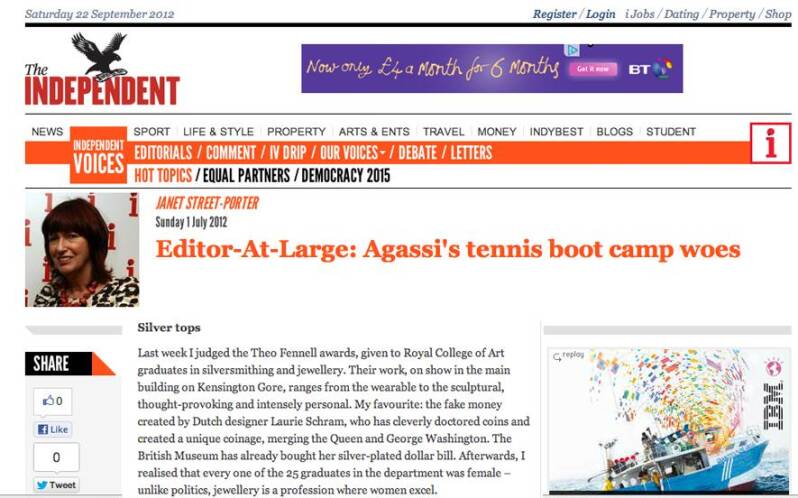Click the Share panel header

point(70,364)
